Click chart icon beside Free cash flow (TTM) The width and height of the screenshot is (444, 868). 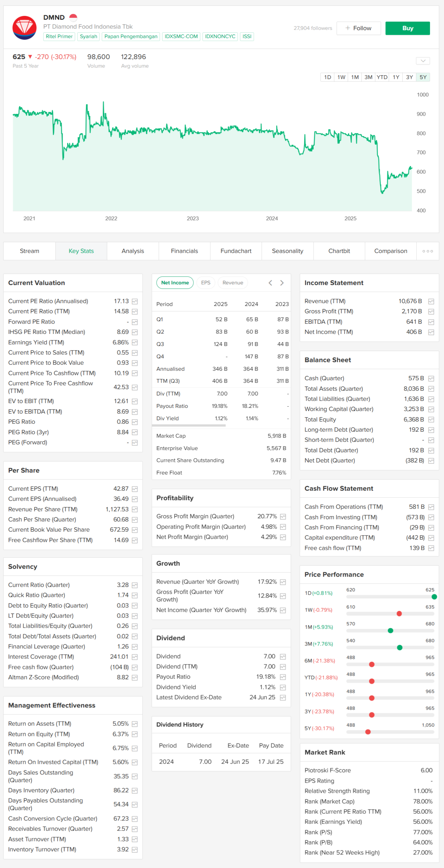click(431, 548)
